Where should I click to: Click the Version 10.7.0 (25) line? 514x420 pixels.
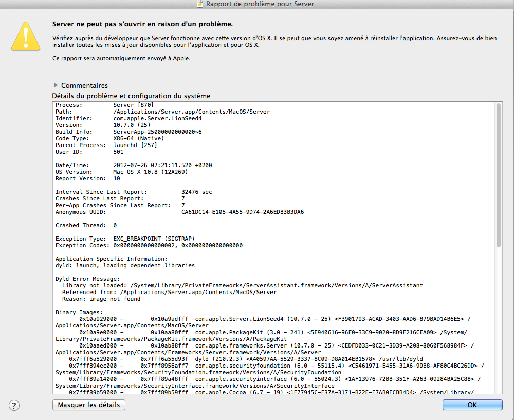[103, 125]
